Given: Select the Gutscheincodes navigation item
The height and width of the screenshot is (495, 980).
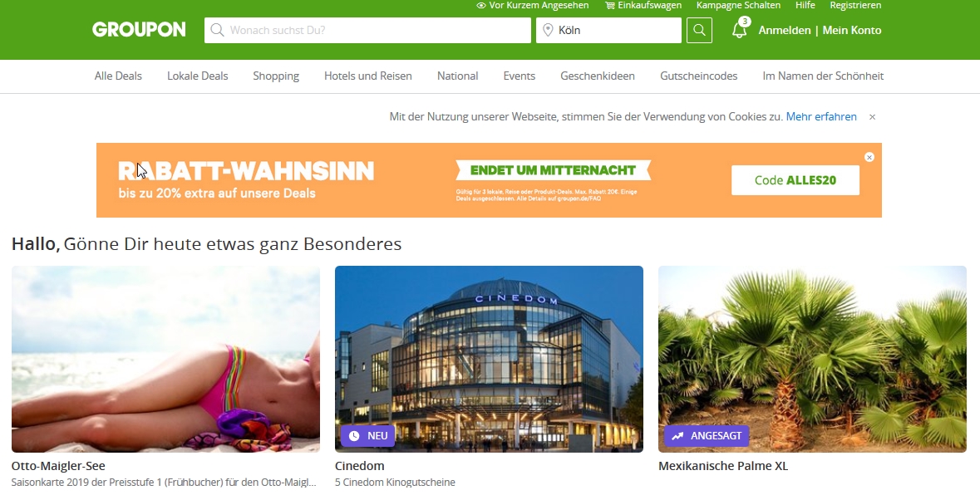Looking at the screenshot, I should pyautogui.click(x=699, y=76).
